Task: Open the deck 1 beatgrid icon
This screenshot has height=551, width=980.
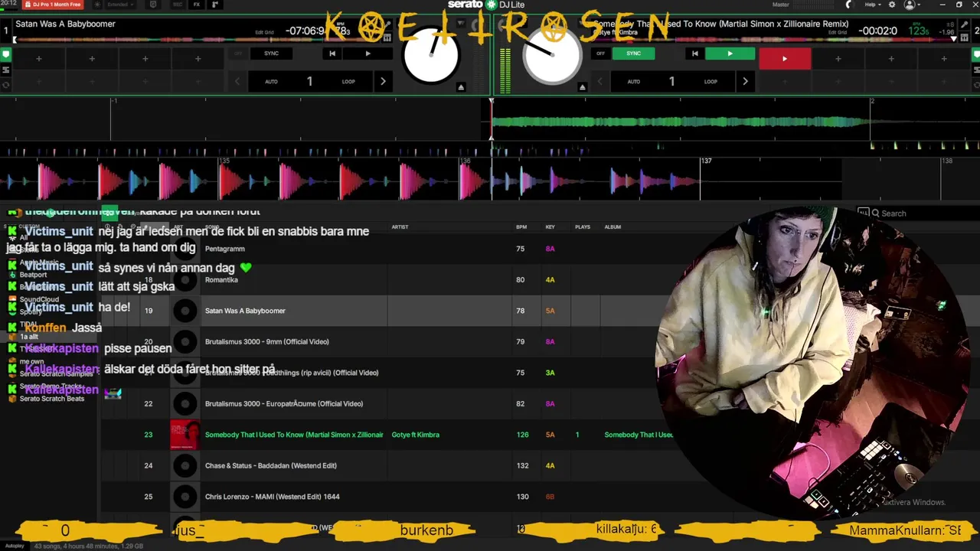Action: click(x=387, y=37)
